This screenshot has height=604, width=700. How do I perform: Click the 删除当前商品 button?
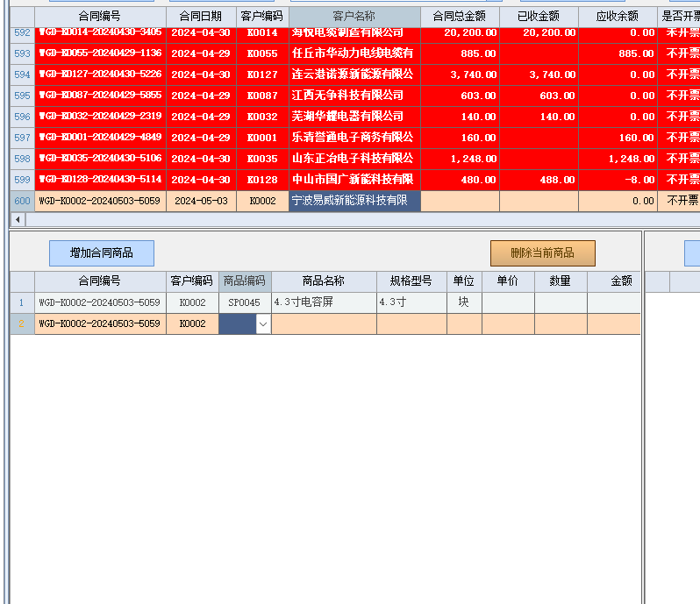point(542,253)
